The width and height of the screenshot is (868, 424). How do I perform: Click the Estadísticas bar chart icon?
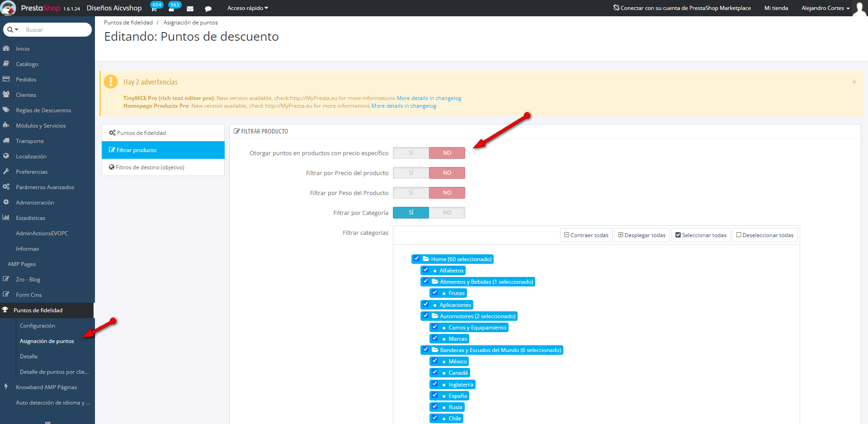point(6,218)
